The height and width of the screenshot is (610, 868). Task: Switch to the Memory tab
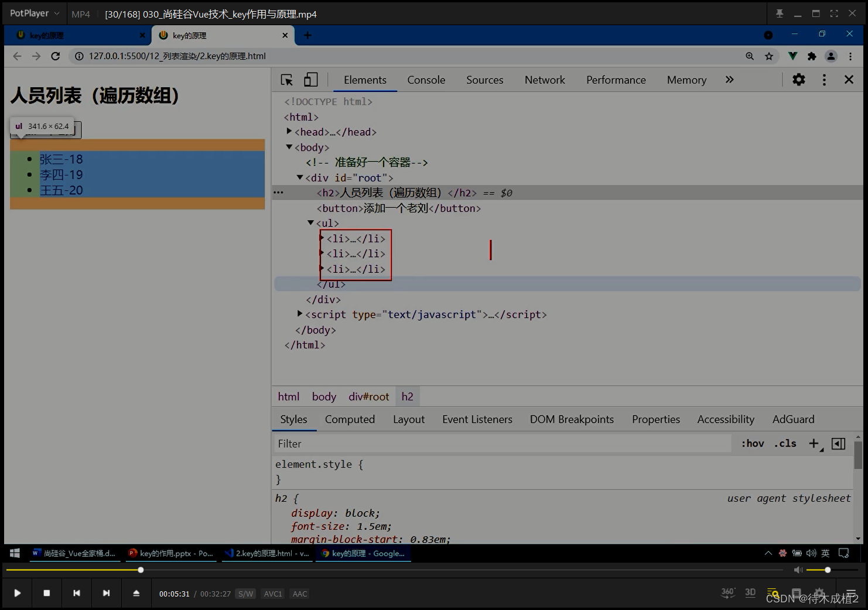(x=686, y=80)
